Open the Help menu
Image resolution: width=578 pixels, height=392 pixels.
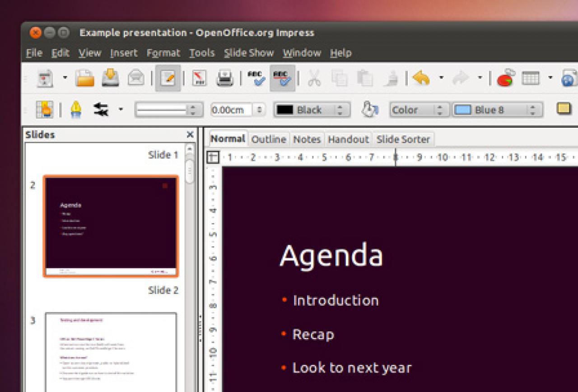tap(340, 53)
